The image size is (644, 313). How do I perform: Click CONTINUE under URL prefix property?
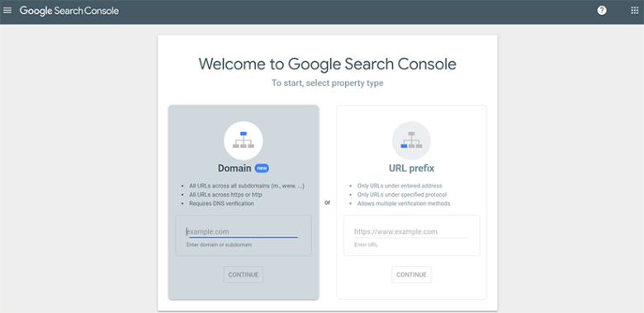click(x=411, y=275)
